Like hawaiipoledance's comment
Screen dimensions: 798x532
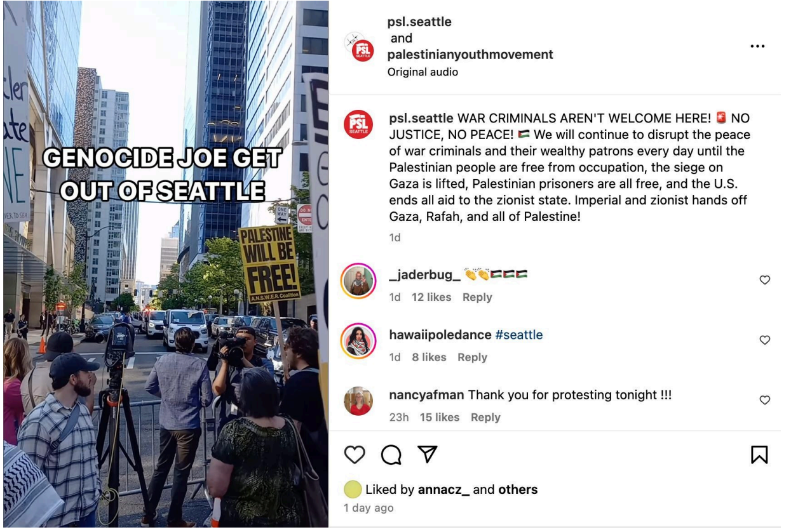(x=765, y=340)
